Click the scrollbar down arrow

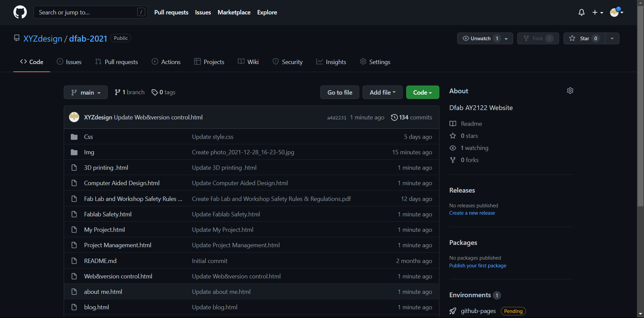[x=640, y=314]
